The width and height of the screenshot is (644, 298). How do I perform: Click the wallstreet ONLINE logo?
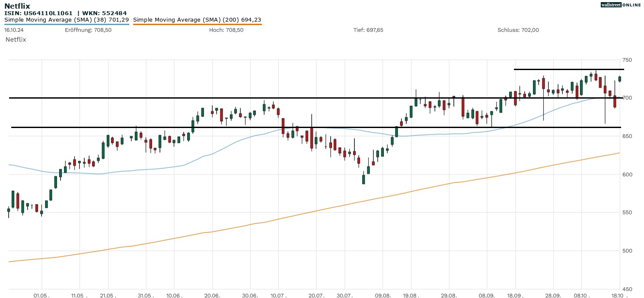[621, 5]
